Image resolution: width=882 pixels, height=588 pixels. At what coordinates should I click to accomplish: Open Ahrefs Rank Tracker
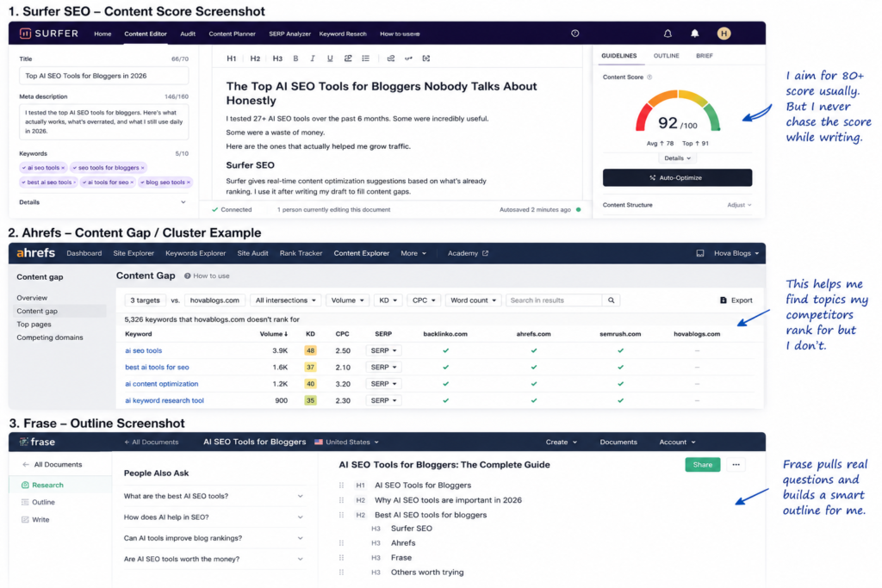click(301, 253)
